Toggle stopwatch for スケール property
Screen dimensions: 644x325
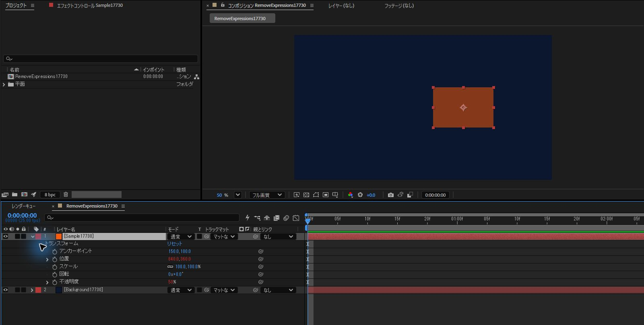55,267
